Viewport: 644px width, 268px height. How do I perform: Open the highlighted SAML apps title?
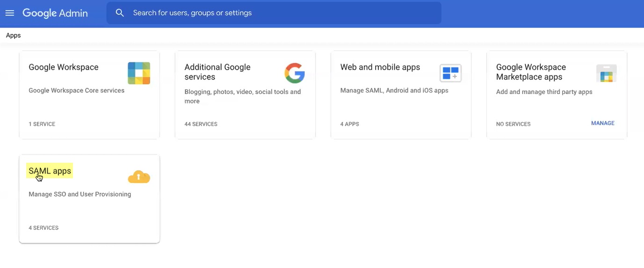50,171
